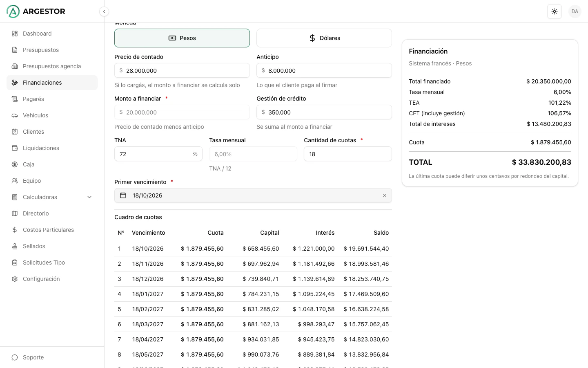Viewport: 588px width, 368px height.
Task: Click the Argestor logo icon
Action: (x=13, y=11)
